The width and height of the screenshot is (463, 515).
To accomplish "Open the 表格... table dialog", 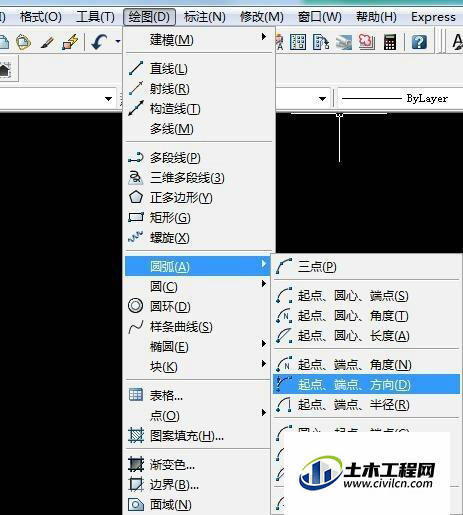I will click(198, 395).
